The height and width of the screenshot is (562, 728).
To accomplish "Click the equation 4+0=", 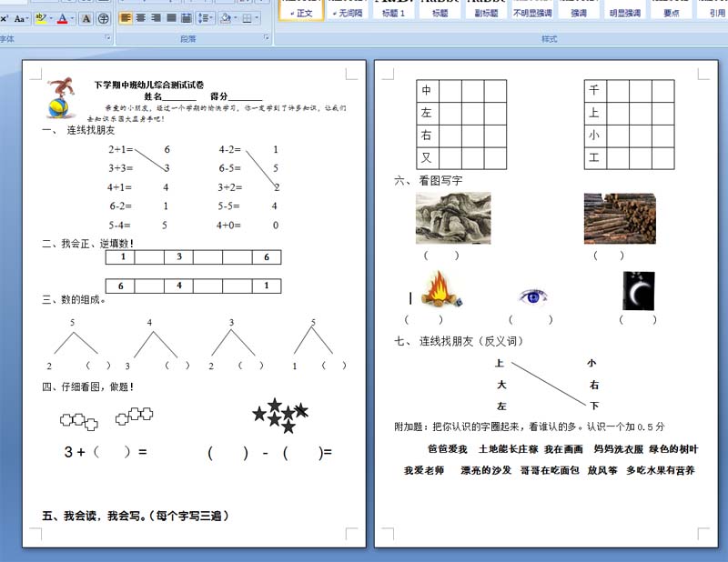I will 228,226.
